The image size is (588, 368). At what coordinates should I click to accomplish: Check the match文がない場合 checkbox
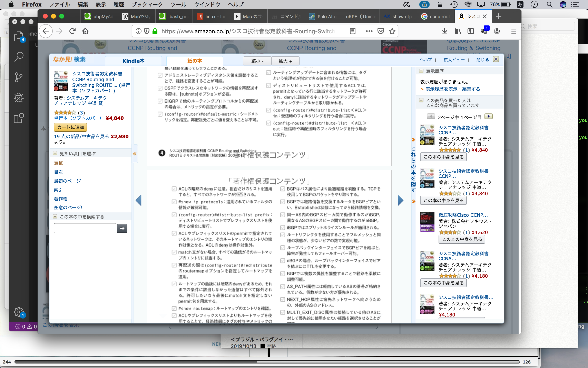(x=174, y=252)
